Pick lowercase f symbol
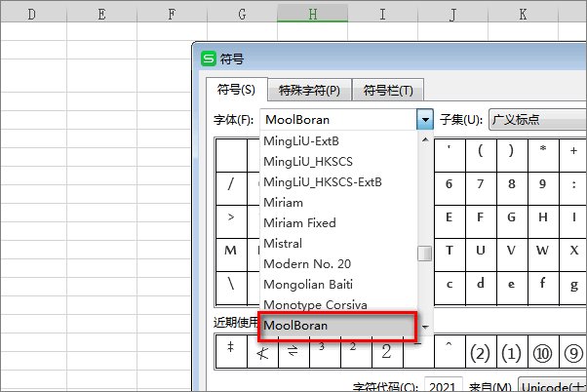Viewport: 587px width, 392px height. pos(543,288)
